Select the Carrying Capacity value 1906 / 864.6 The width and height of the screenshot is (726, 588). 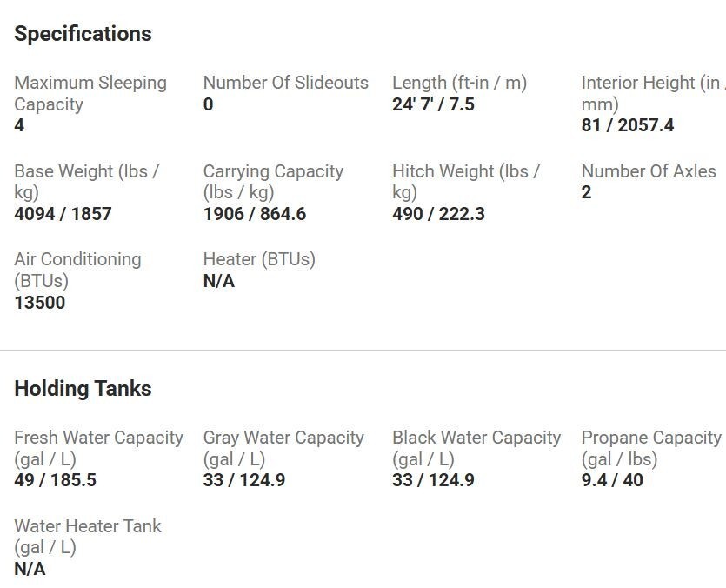point(254,214)
